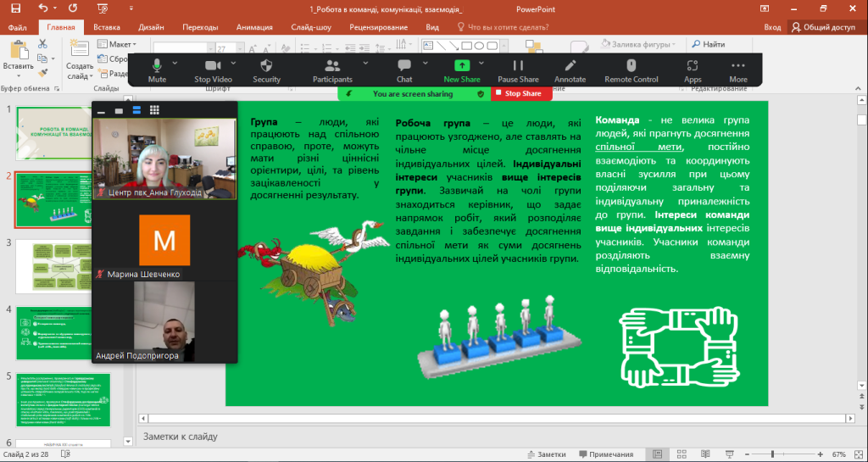Click the Общий доступ button
The height and width of the screenshot is (462, 868).
click(x=823, y=27)
